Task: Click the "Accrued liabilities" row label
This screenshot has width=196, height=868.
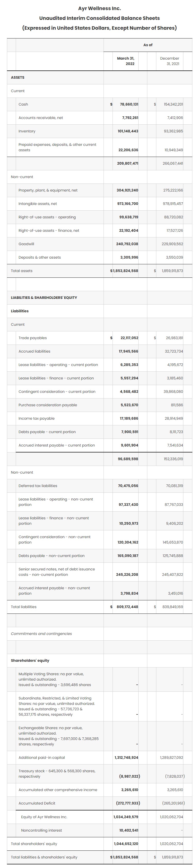Action: [34, 352]
